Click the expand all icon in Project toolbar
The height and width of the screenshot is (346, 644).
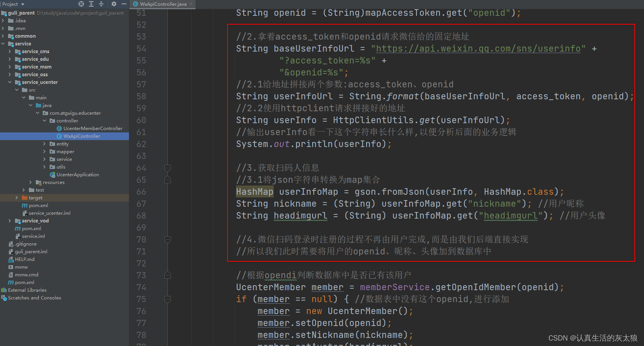[x=91, y=4]
